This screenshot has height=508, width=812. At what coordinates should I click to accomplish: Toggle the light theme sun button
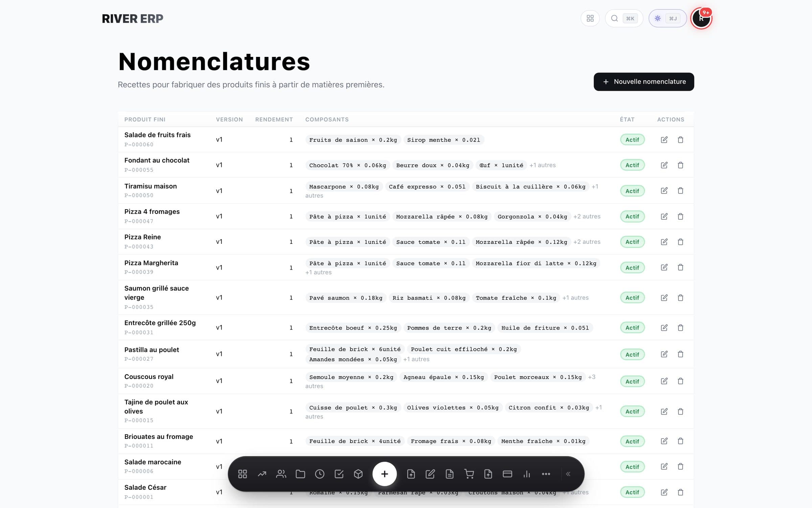coord(667,18)
